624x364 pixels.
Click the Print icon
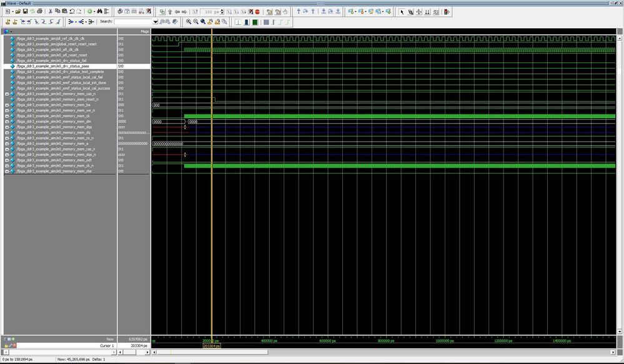(x=40, y=11)
